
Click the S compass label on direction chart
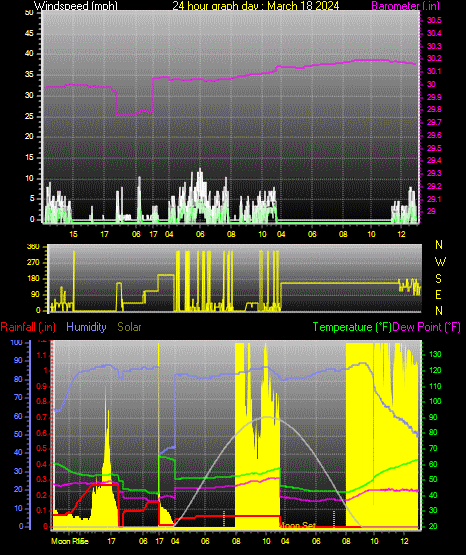438,279
